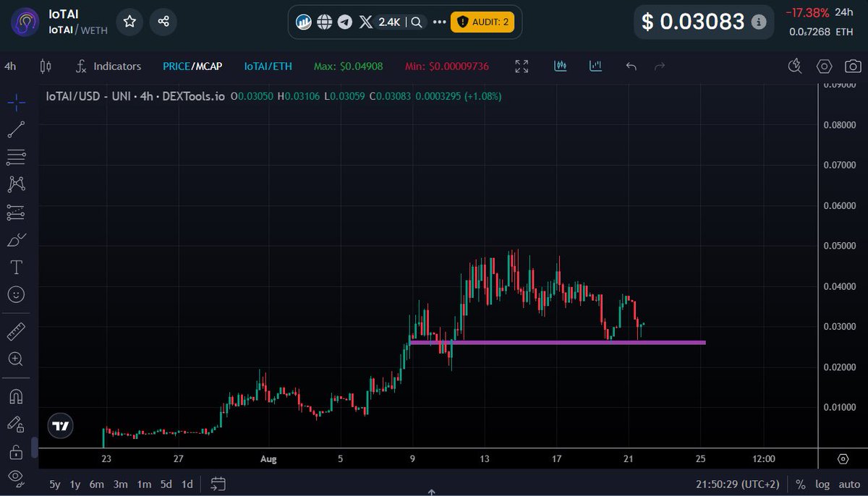Select the Text annotation tool

16,267
